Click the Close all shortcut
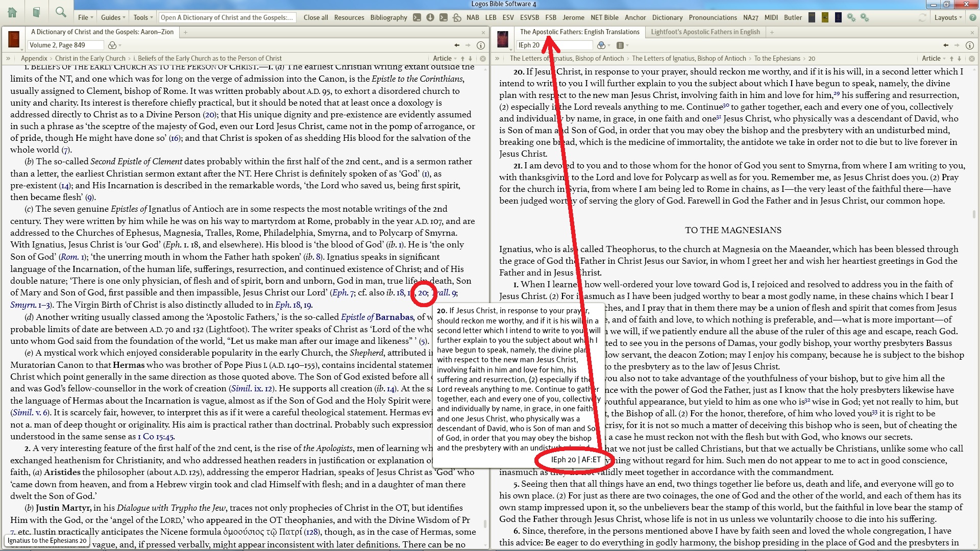 coord(315,17)
